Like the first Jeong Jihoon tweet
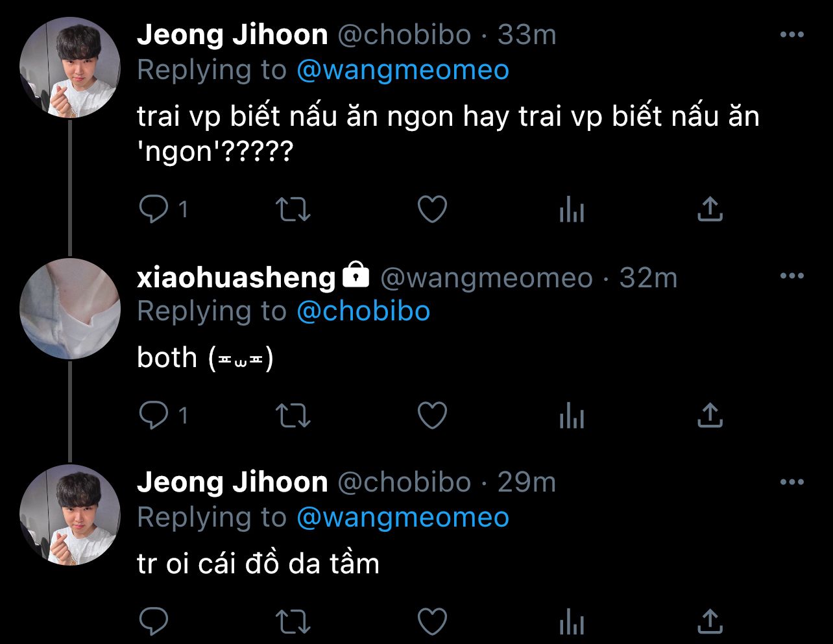 (x=432, y=209)
